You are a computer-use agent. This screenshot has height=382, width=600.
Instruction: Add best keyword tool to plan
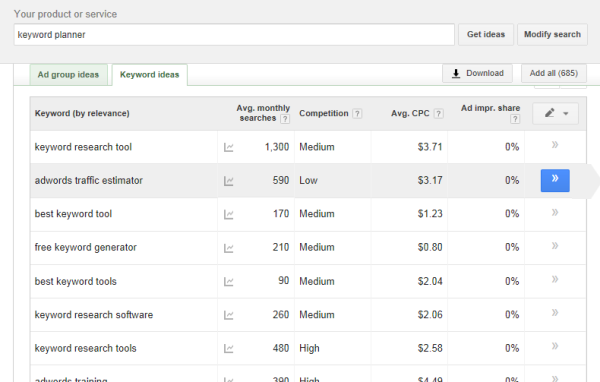tap(555, 212)
